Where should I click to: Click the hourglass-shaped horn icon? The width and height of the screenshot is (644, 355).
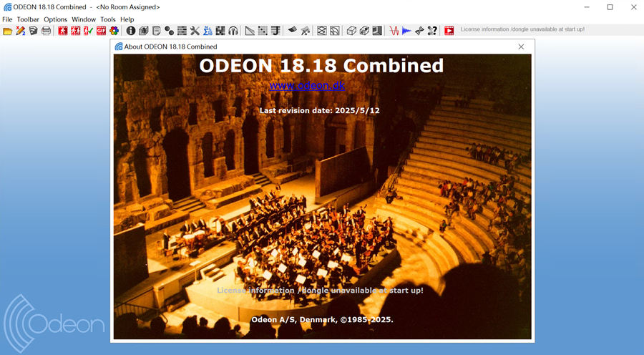pyautogui.click(x=419, y=30)
